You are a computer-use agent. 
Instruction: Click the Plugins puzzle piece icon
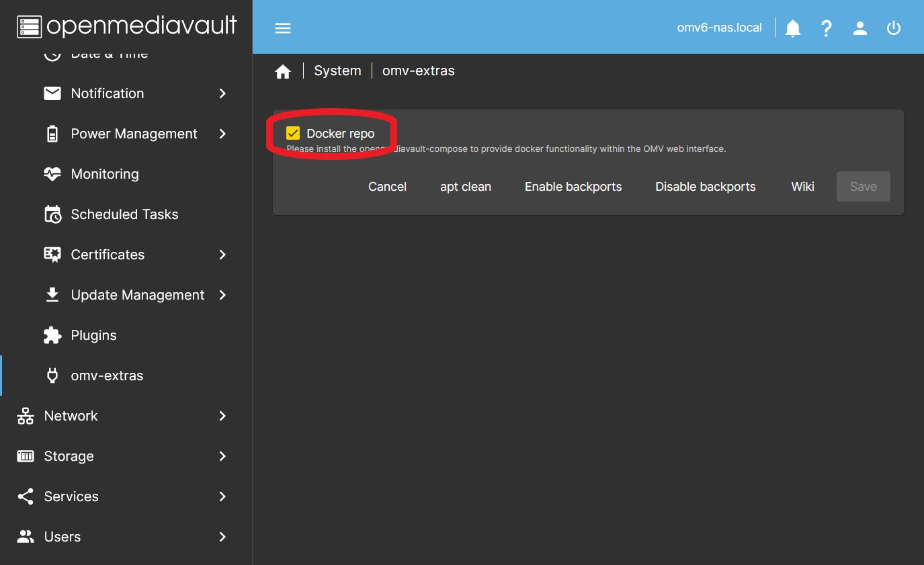(52, 335)
